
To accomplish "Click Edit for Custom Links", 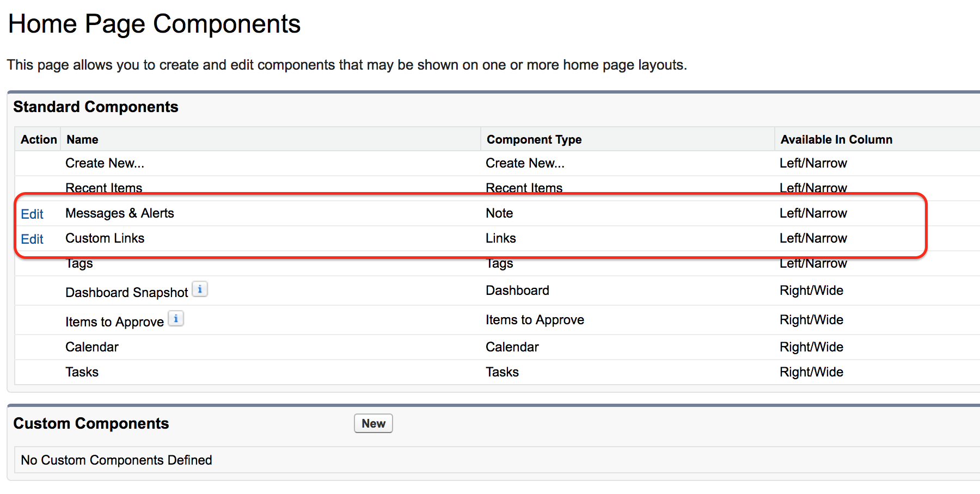I will [x=32, y=239].
